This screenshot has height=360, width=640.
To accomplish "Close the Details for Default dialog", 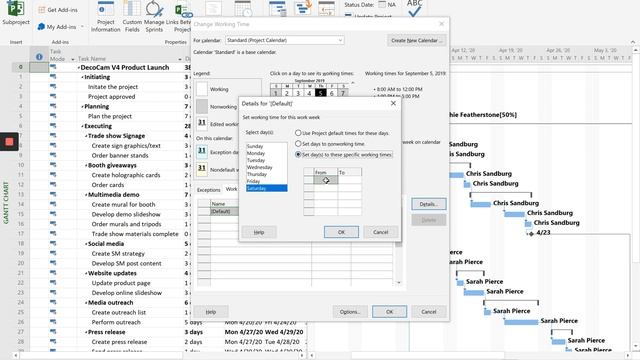I will (393, 103).
